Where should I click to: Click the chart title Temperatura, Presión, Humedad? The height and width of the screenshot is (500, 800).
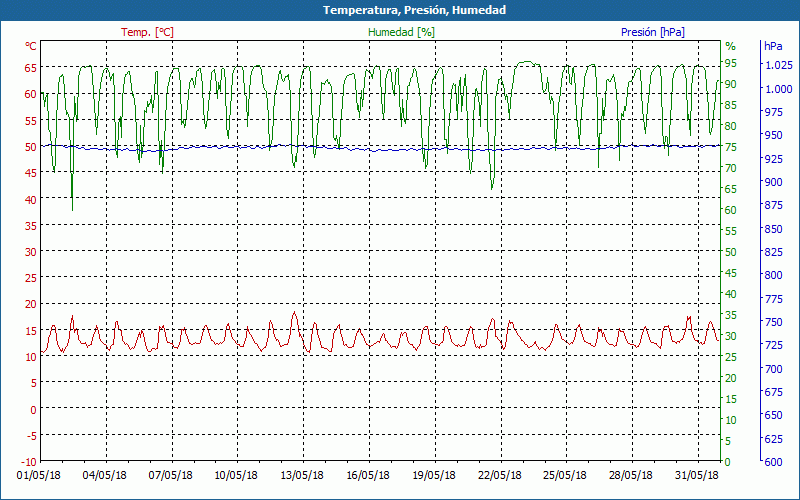414,10
